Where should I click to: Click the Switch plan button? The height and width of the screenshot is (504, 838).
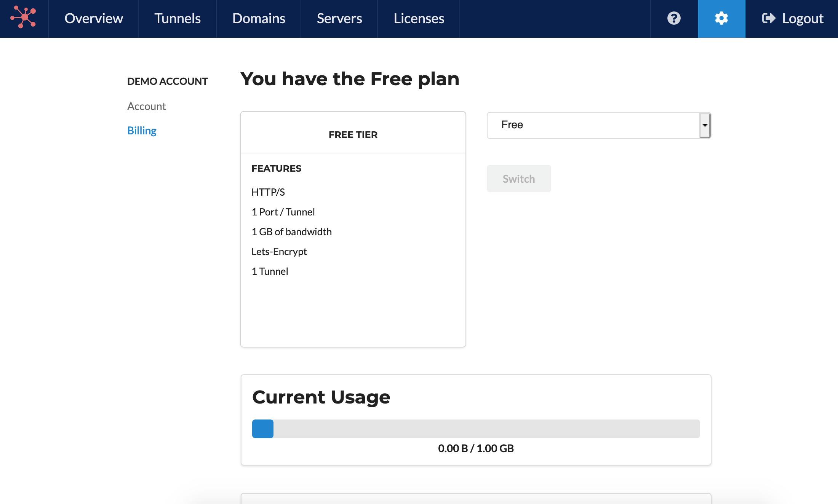pyautogui.click(x=519, y=179)
